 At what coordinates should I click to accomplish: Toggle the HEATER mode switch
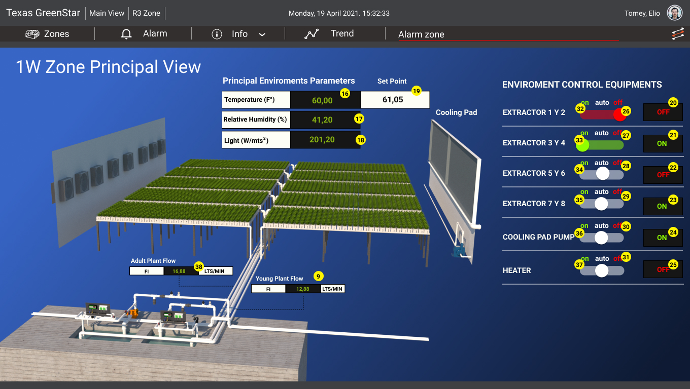(x=602, y=270)
